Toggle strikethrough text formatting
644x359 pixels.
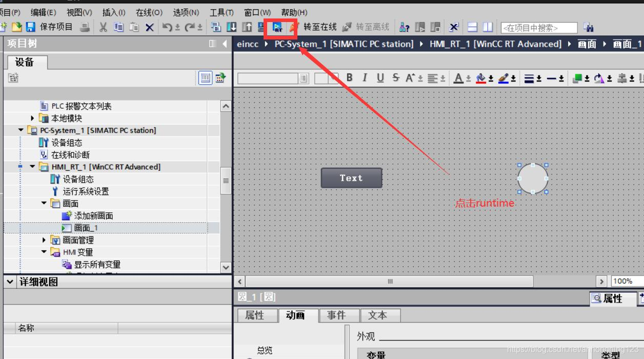point(395,77)
